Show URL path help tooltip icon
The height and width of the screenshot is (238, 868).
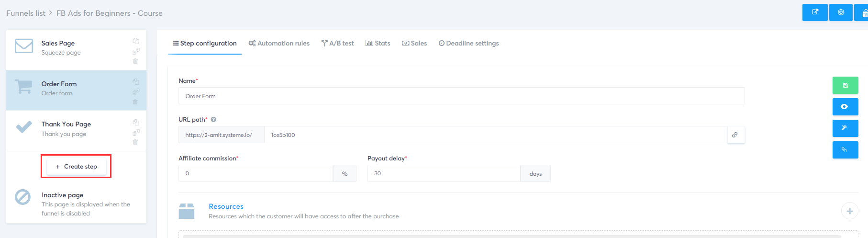(x=213, y=120)
